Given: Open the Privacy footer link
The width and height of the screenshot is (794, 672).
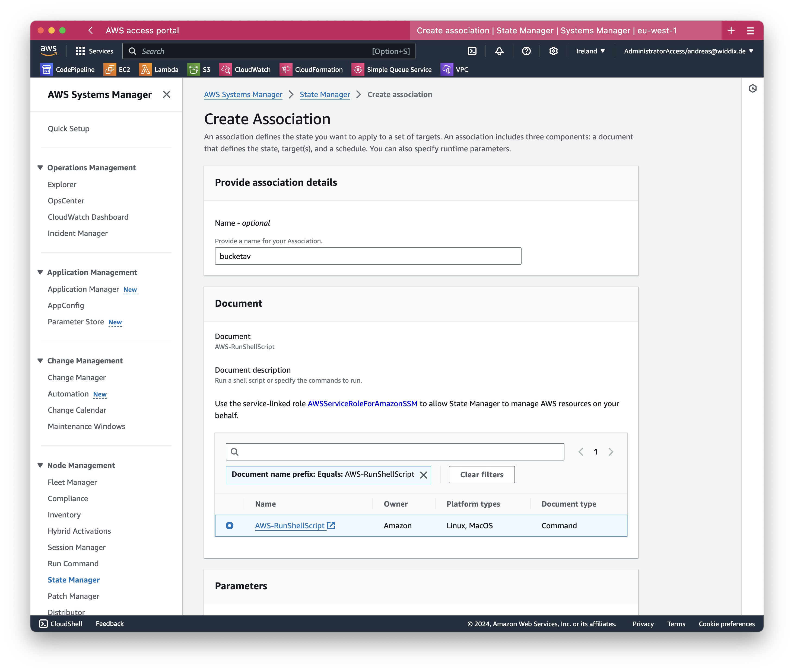Looking at the screenshot, I should (x=643, y=624).
